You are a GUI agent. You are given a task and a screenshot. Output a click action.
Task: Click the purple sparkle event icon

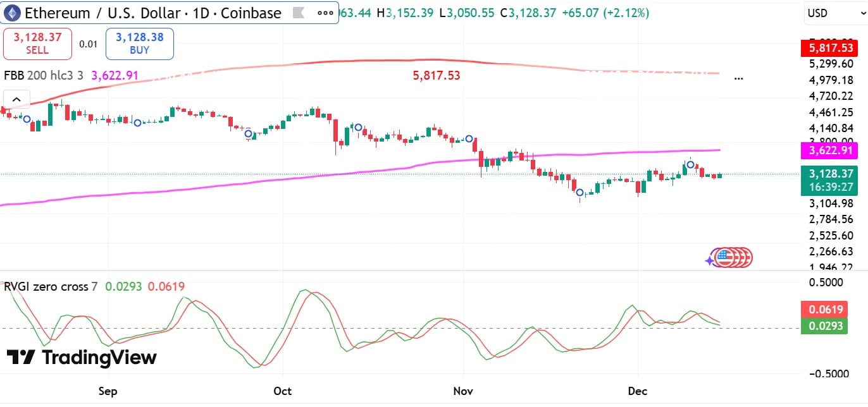point(710,259)
